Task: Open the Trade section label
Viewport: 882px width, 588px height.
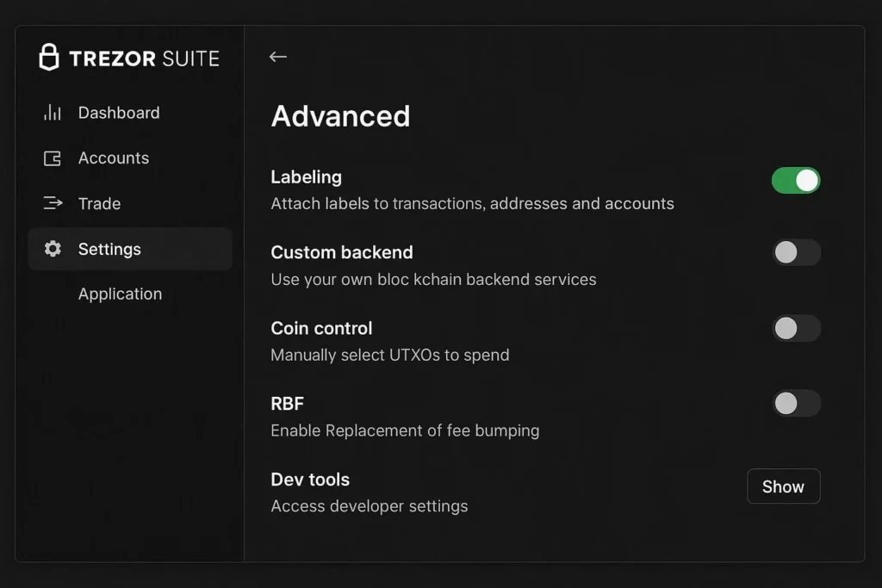Action: 99,204
